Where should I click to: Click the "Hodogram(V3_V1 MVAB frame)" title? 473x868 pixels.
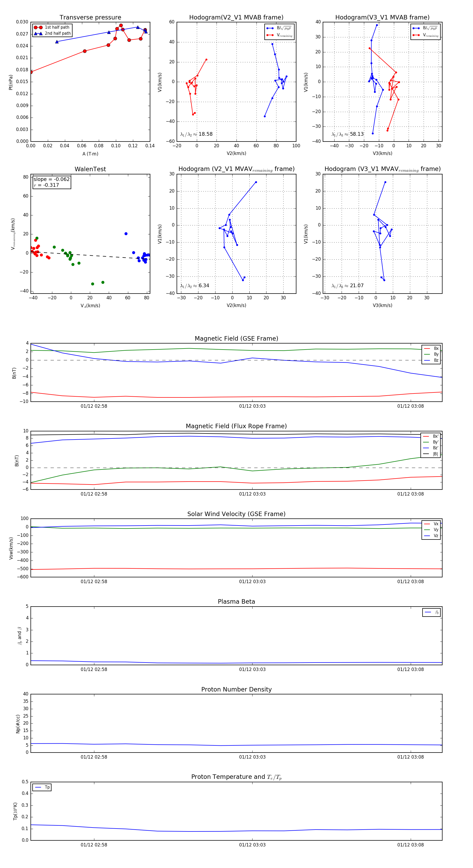point(382,18)
